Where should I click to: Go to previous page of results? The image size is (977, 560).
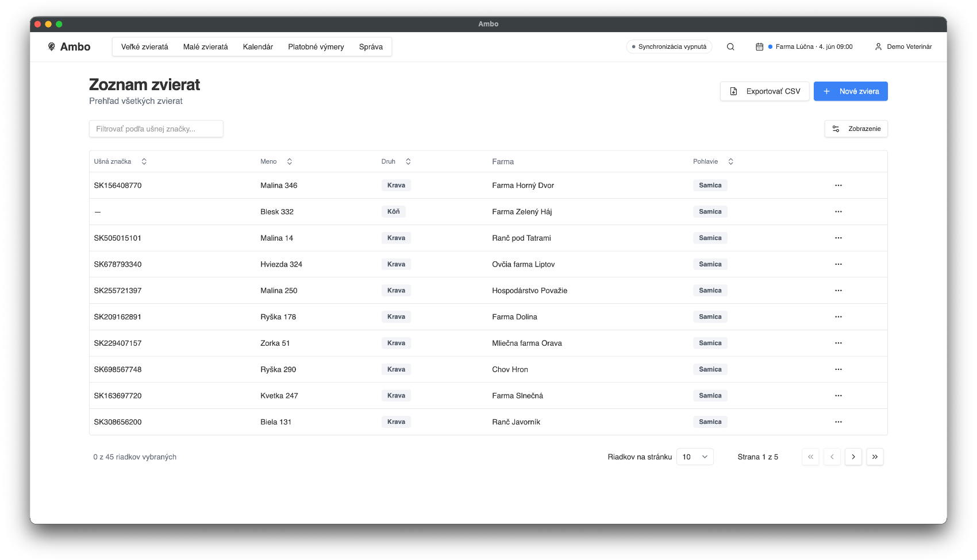(x=832, y=457)
